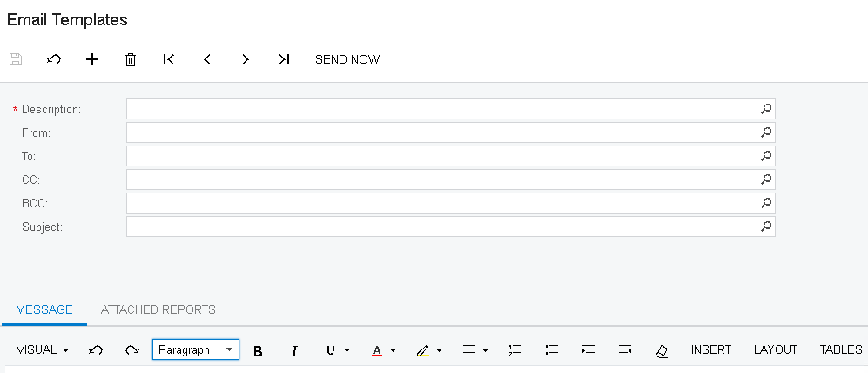Open lookup magnifier in Subject field
This screenshot has height=373, width=868.
pos(766,226)
